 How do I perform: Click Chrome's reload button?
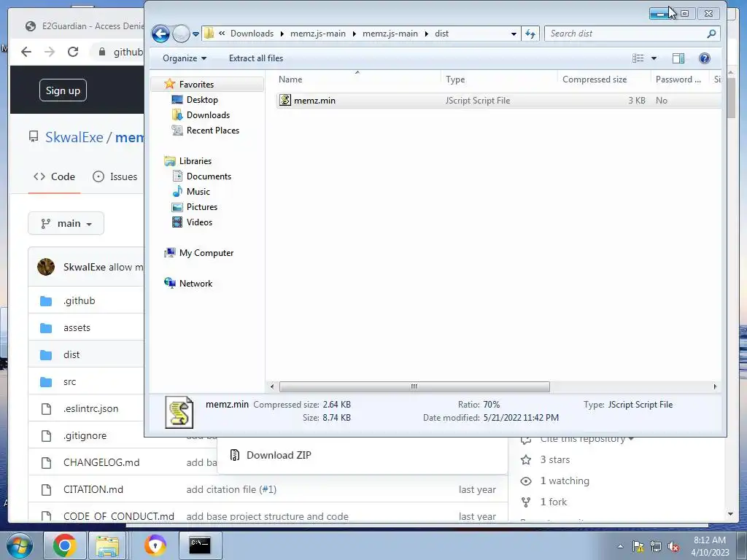click(73, 52)
